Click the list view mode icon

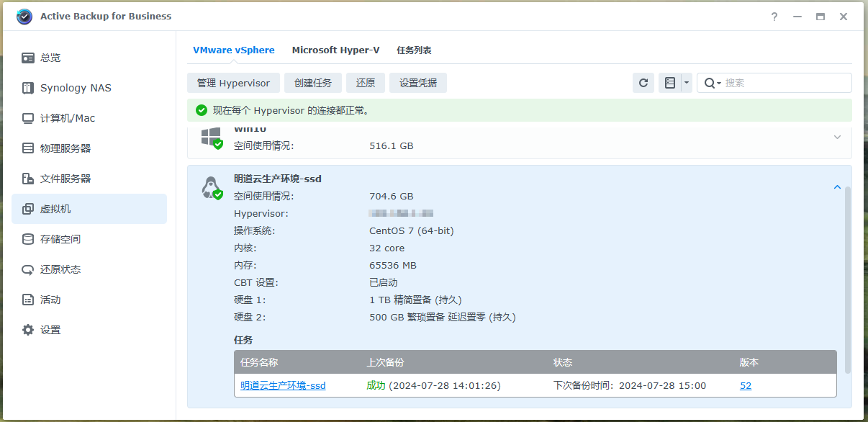669,83
